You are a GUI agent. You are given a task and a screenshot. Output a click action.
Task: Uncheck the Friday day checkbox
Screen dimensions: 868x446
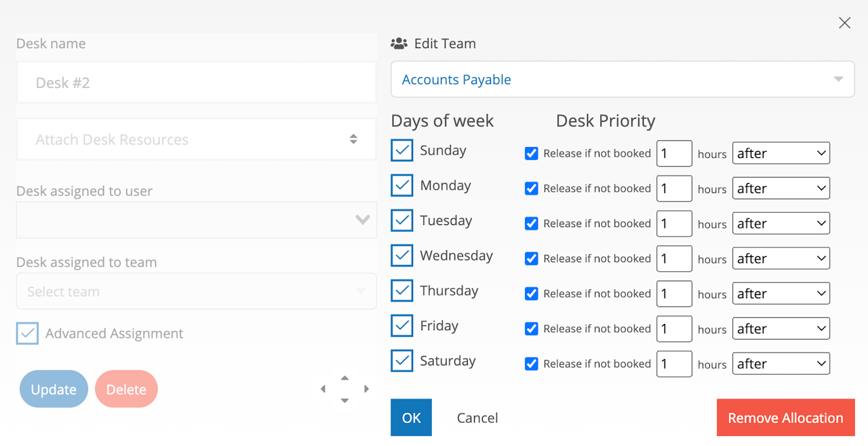(x=402, y=326)
